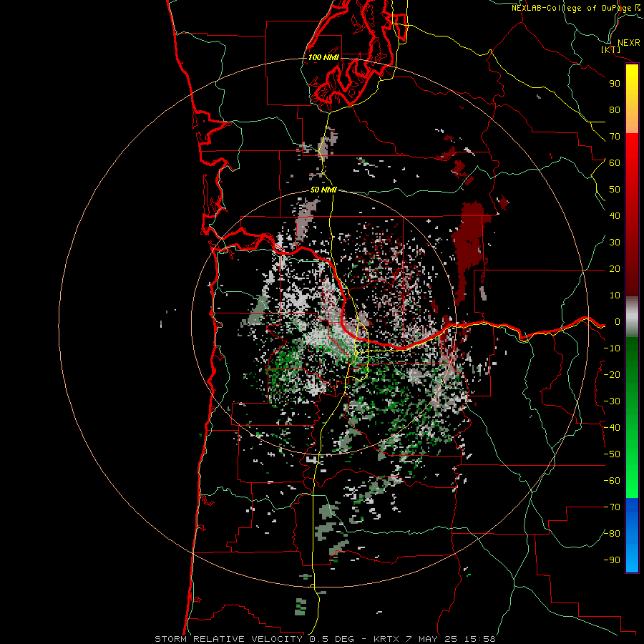Click the -20 scale value
Screen dimensions: 644x644
coord(612,375)
